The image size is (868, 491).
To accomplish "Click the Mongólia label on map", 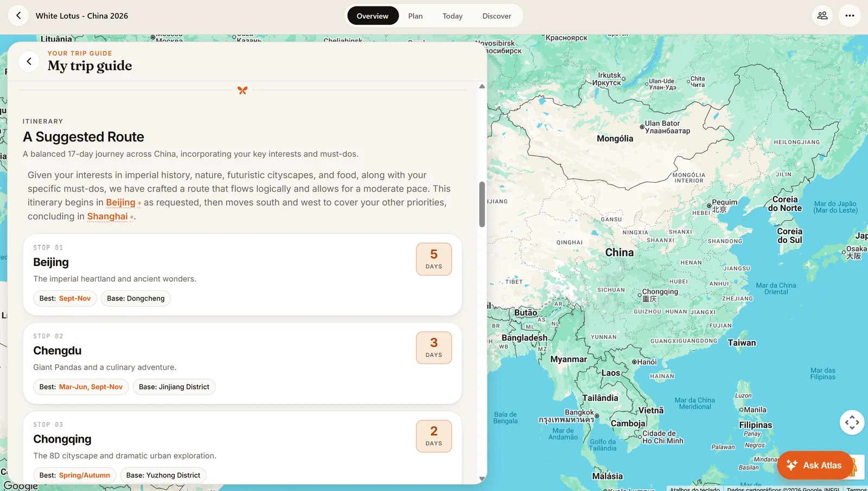I will point(615,138).
